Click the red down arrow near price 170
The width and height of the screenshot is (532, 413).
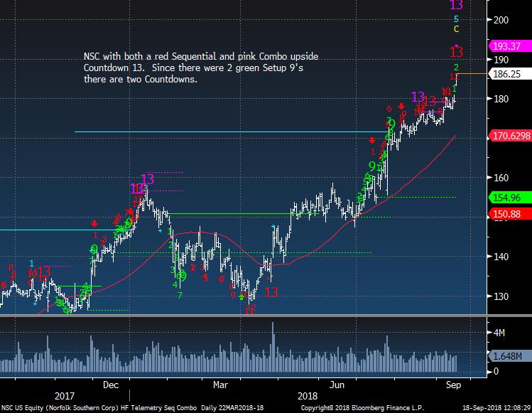pyautogui.click(x=372, y=140)
